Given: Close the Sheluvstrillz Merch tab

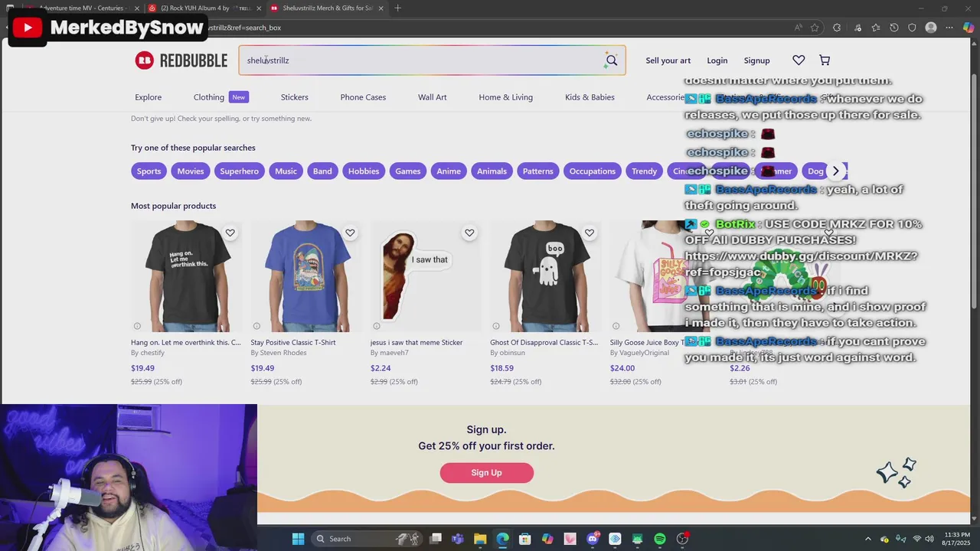Looking at the screenshot, I should point(381,8).
